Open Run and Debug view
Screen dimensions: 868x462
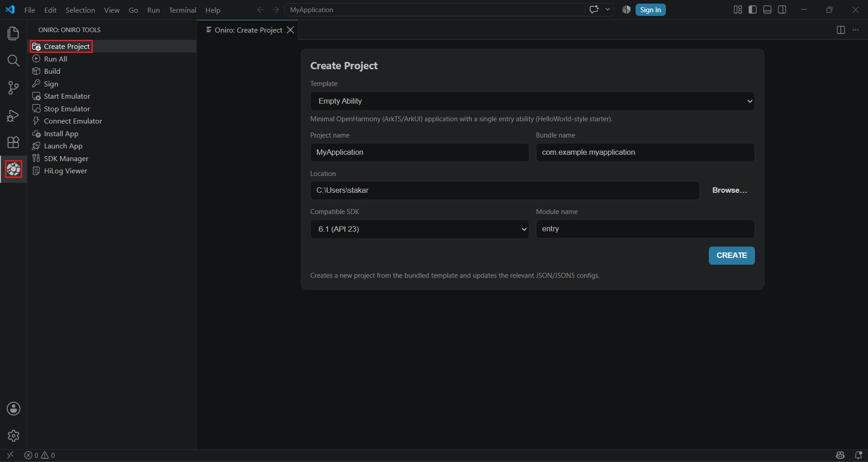click(14, 115)
